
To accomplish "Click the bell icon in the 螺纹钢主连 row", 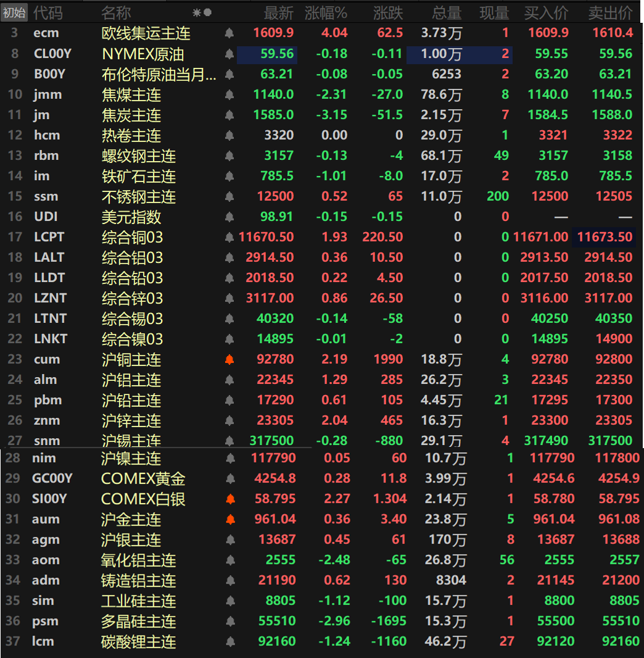I will (229, 156).
